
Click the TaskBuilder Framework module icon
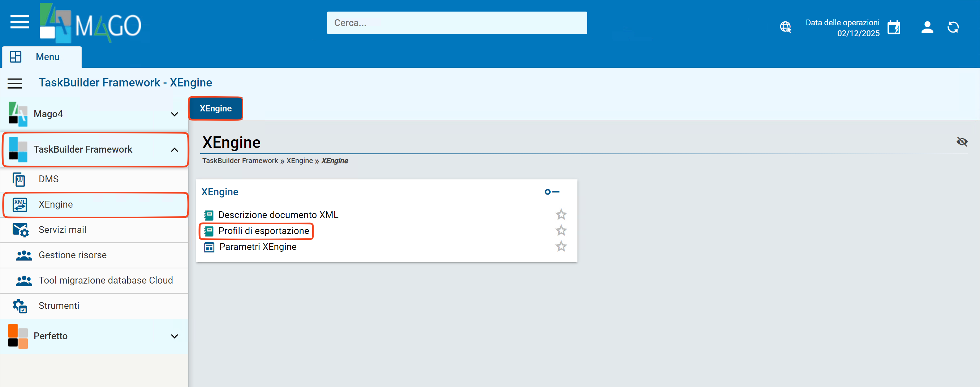pos(18,149)
